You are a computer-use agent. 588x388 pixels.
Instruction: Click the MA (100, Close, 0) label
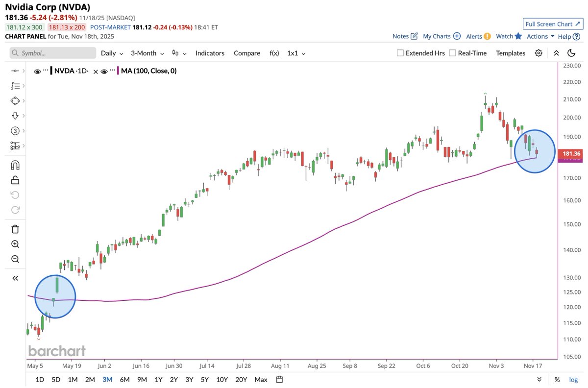pyautogui.click(x=148, y=71)
